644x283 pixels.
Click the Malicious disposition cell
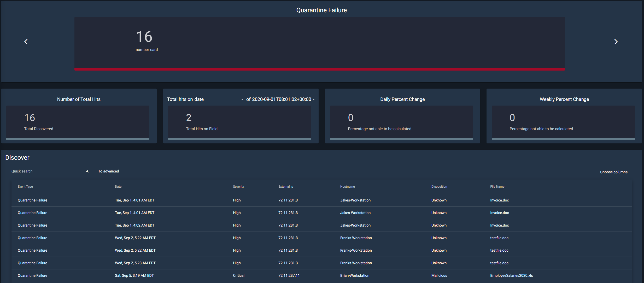[439, 275]
